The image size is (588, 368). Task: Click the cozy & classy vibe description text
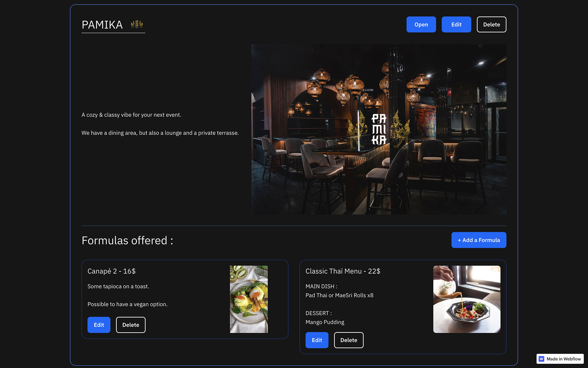pos(131,115)
